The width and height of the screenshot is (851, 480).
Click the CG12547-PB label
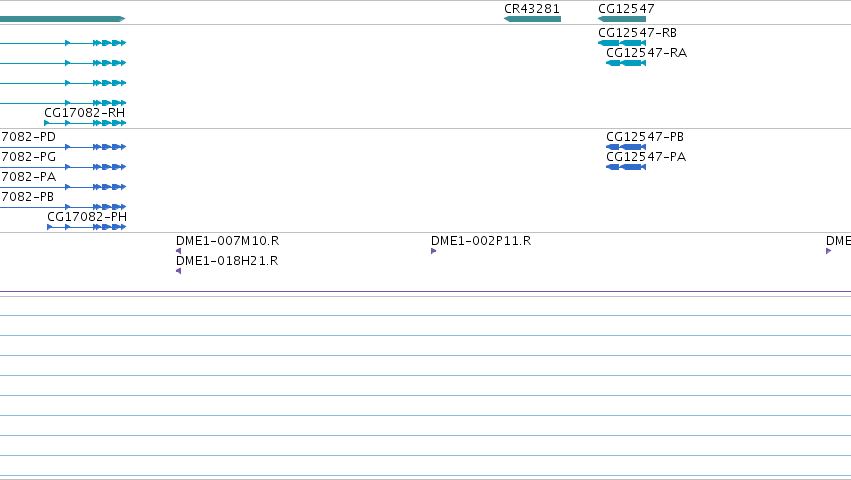click(645, 137)
